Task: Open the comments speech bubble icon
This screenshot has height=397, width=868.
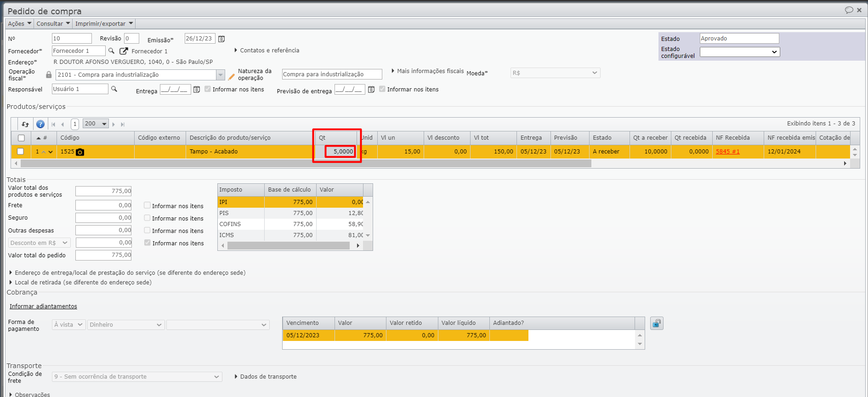Action: tap(849, 10)
